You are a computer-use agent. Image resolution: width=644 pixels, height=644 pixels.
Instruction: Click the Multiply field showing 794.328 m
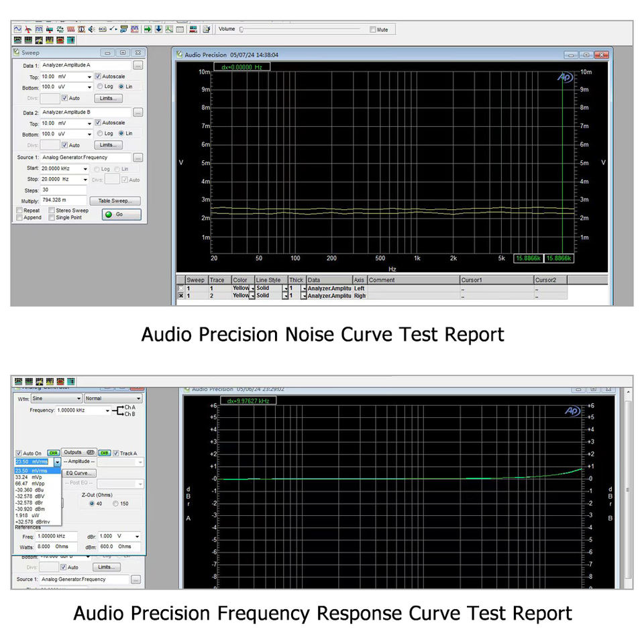[63, 201]
